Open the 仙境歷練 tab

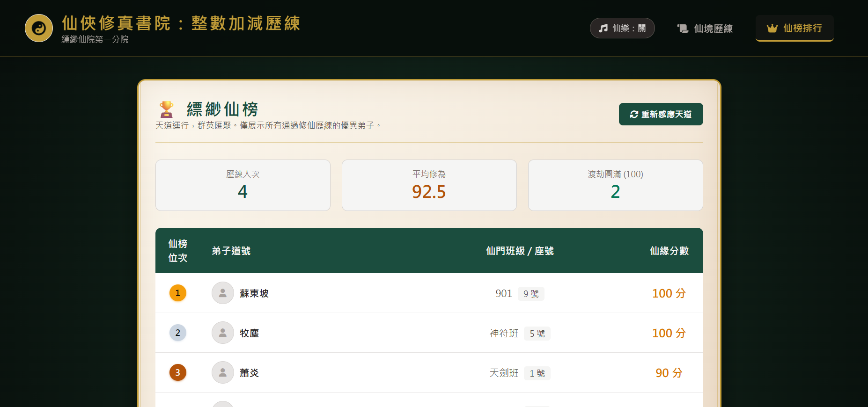705,29
